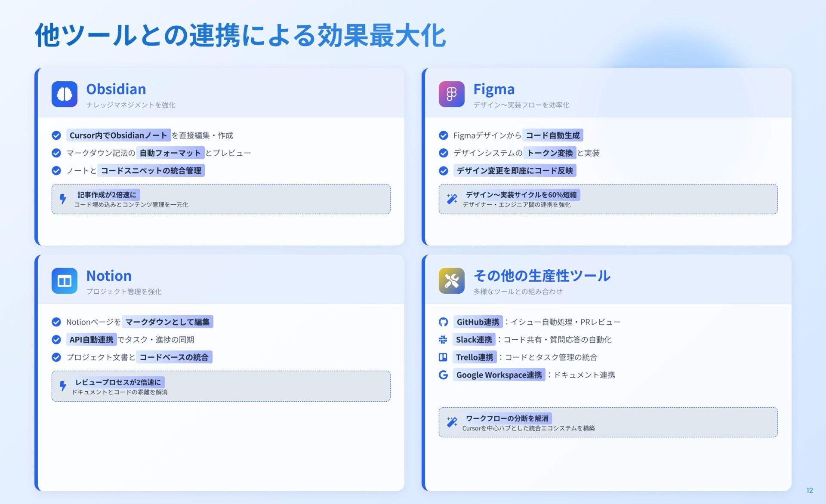Image resolution: width=826 pixels, height=504 pixels.
Task: Click the Google Workspace連携 label
Action: point(499,375)
